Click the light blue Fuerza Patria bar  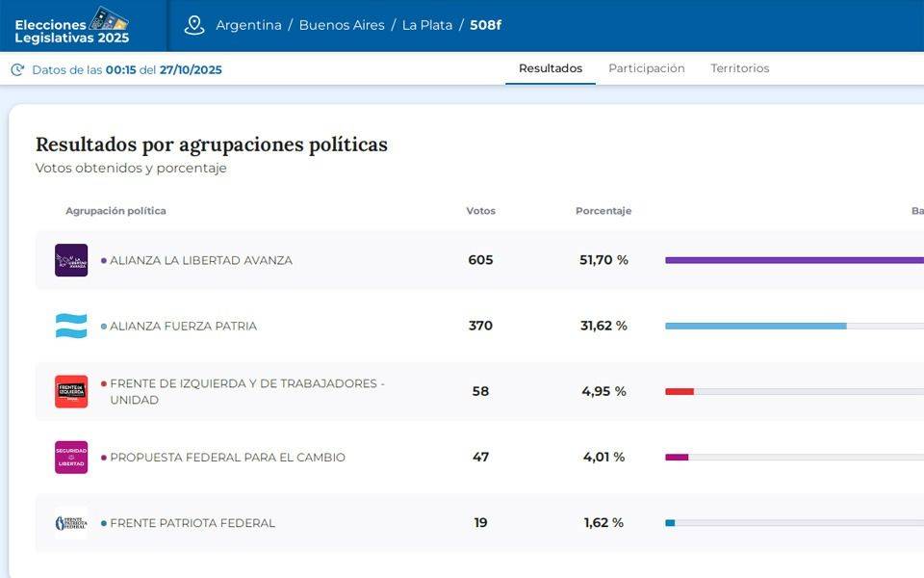point(756,326)
